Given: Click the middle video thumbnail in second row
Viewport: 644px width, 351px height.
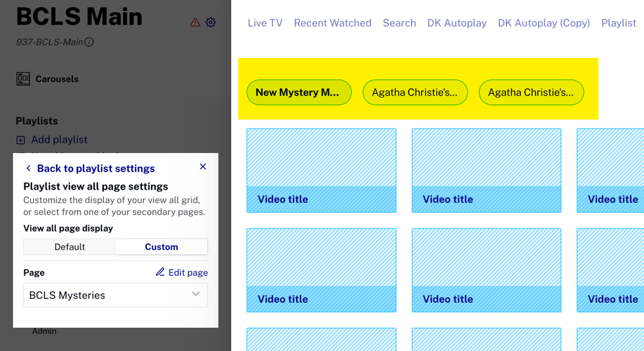Looking at the screenshot, I should point(486,271).
